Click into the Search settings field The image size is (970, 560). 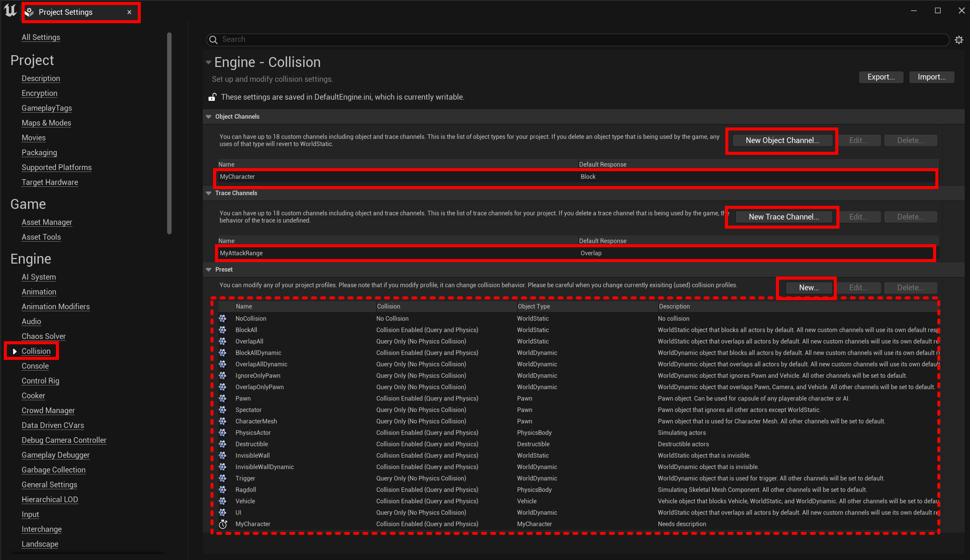578,40
